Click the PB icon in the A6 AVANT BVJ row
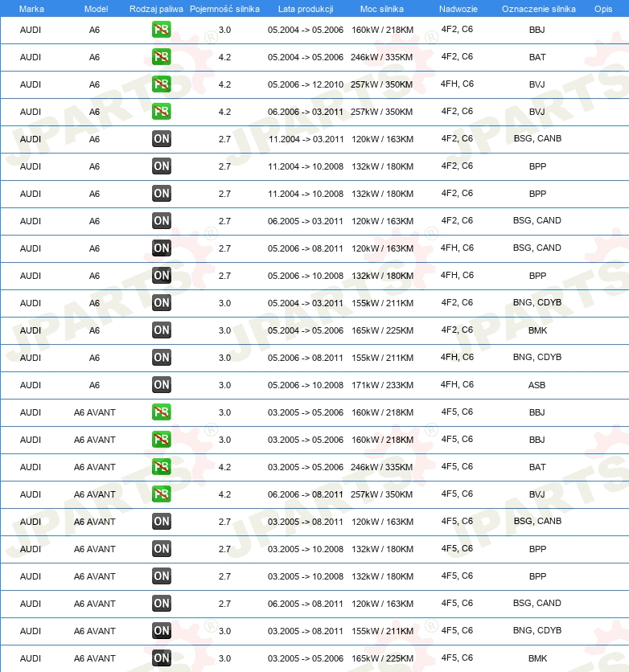The image size is (629, 672). [161, 494]
